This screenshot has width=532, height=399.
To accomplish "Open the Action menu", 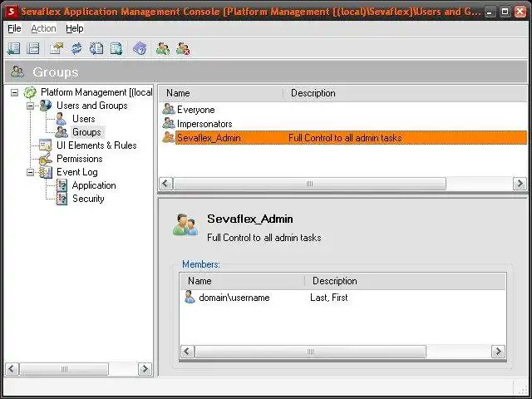I will point(43,28).
